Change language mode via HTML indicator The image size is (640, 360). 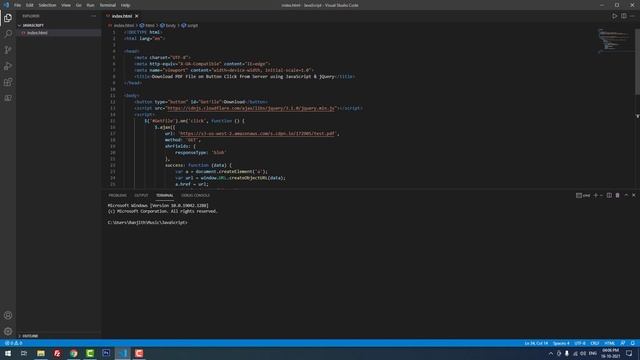click(609, 343)
